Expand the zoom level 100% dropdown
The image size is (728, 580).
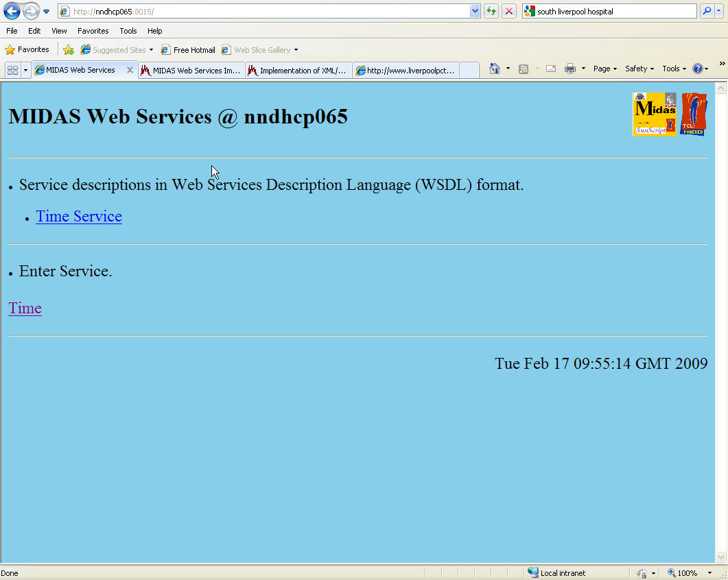tap(709, 573)
